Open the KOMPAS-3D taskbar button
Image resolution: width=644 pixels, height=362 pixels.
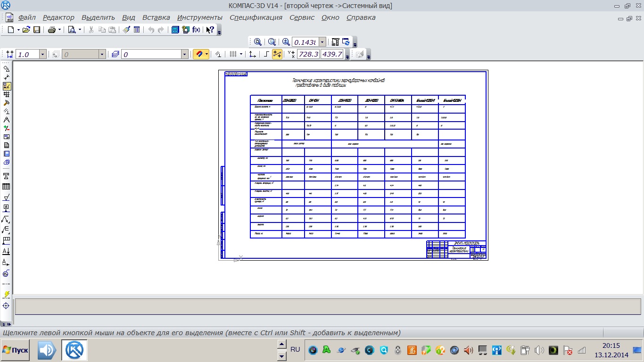click(74, 350)
